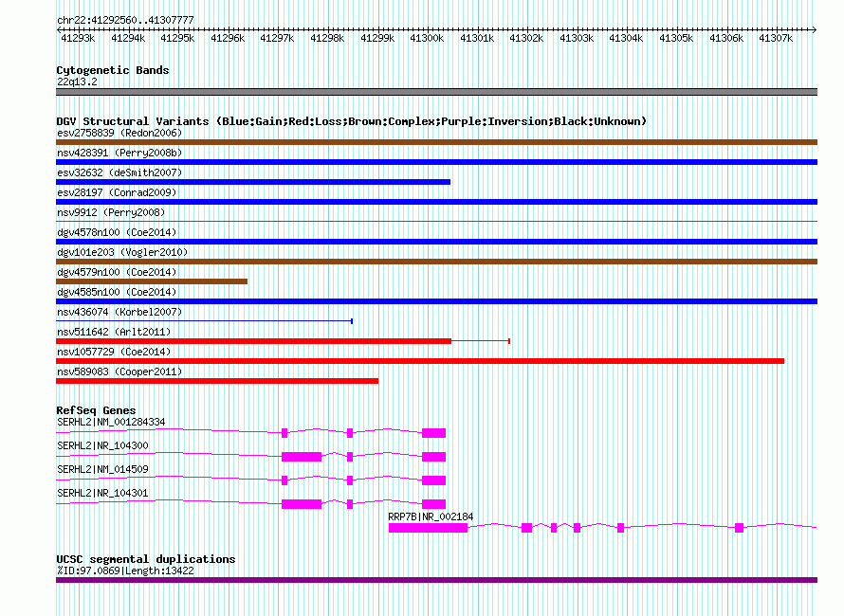The height and width of the screenshot is (616, 844).
Task: Open the RRP7B|NR_002184 transcript label
Action: pos(431,517)
